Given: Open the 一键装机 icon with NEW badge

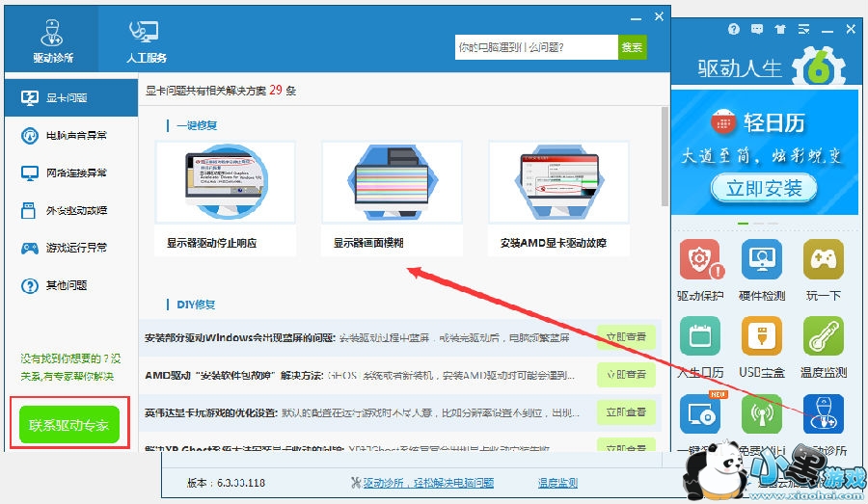Looking at the screenshot, I should [x=700, y=414].
